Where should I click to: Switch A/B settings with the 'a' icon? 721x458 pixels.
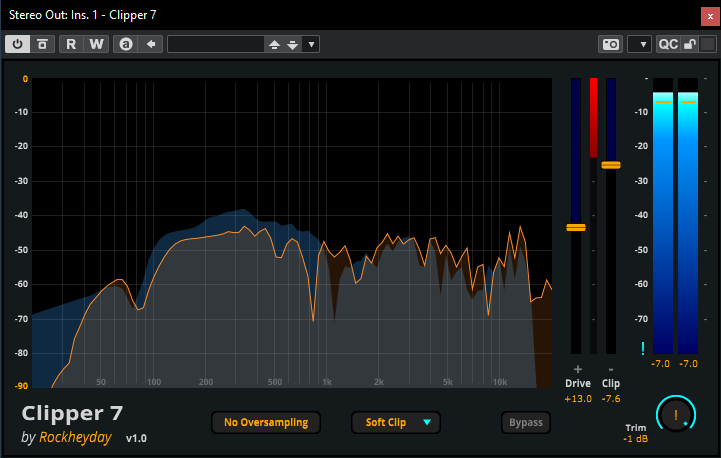click(126, 44)
